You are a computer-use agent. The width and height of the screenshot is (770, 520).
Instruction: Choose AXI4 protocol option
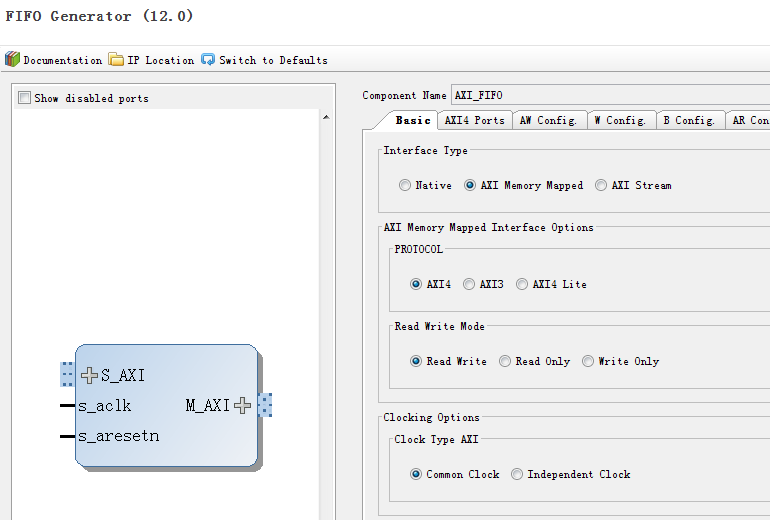click(416, 284)
